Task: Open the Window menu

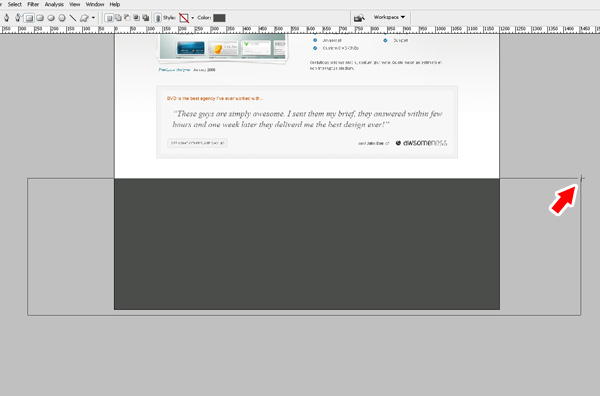Action: click(x=95, y=5)
